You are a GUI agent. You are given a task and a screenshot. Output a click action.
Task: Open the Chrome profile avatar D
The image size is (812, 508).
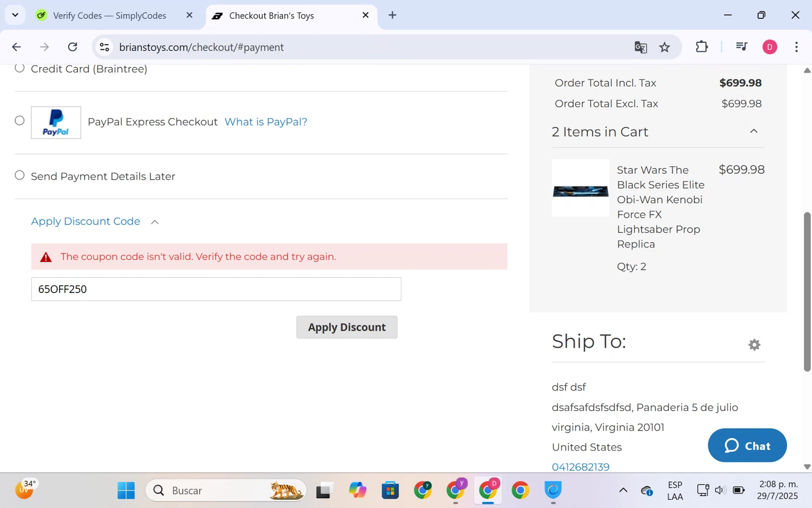770,47
